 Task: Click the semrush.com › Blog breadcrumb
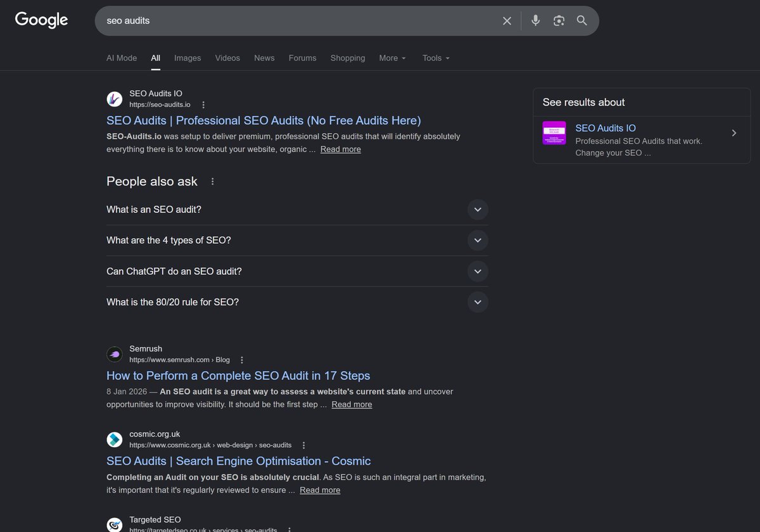[180, 360]
